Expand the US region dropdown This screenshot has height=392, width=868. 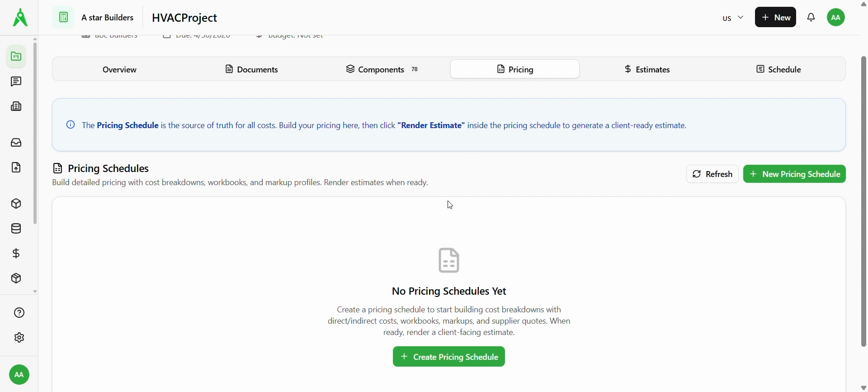(733, 18)
